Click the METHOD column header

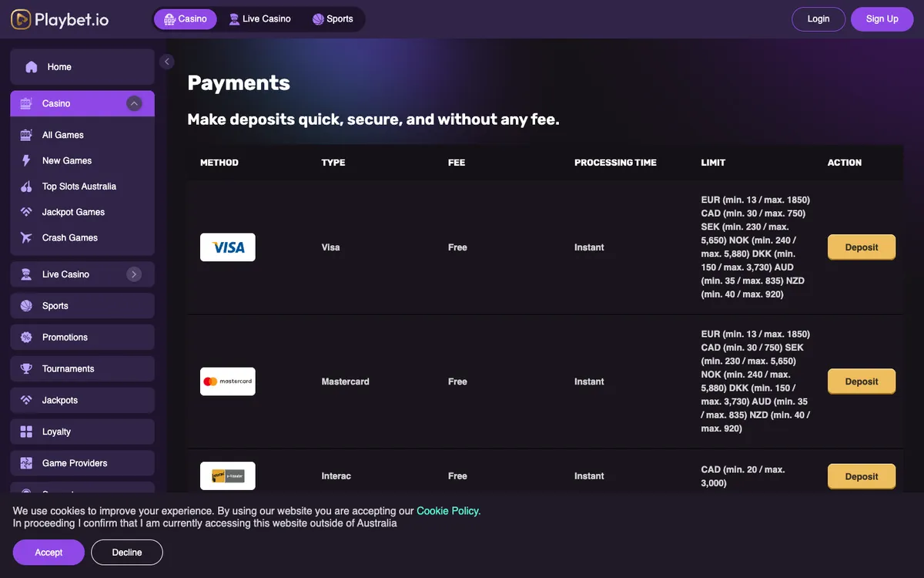219,163
